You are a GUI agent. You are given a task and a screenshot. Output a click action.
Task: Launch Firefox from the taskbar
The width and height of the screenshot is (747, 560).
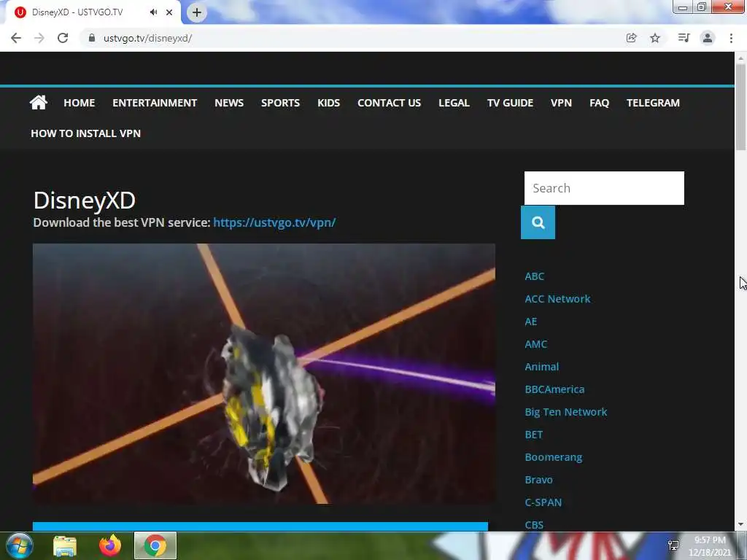(x=110, y=545)
